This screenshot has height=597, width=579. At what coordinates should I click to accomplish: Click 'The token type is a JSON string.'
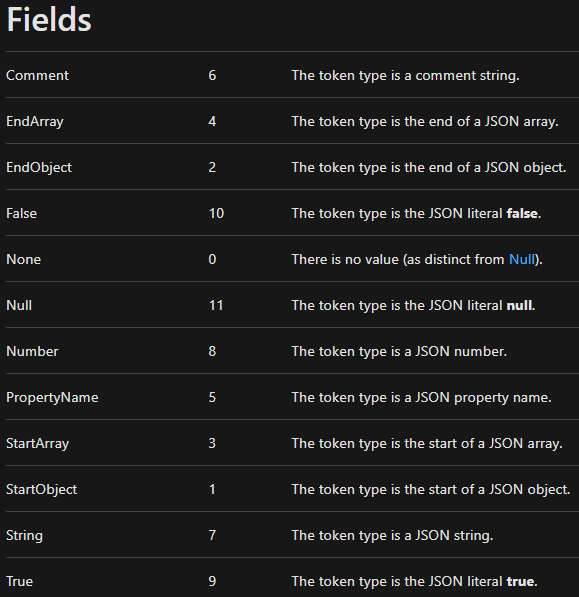pos(392,536)
